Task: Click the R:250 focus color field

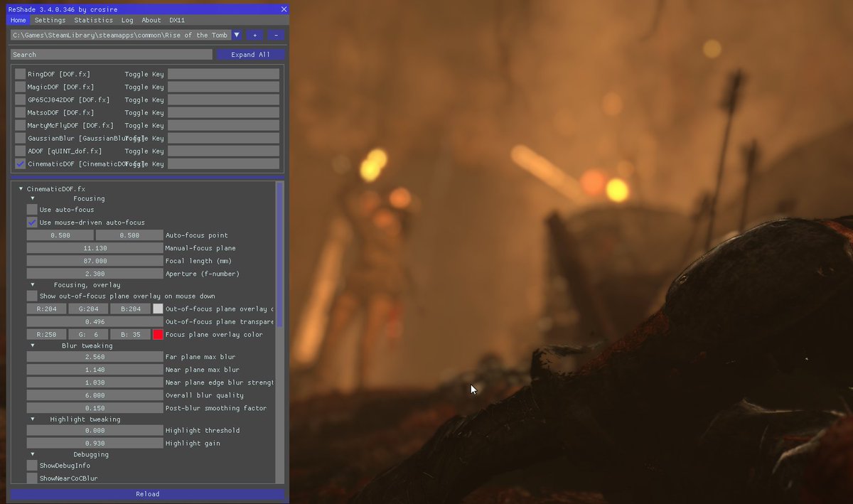Action: (x=46, y=334)
